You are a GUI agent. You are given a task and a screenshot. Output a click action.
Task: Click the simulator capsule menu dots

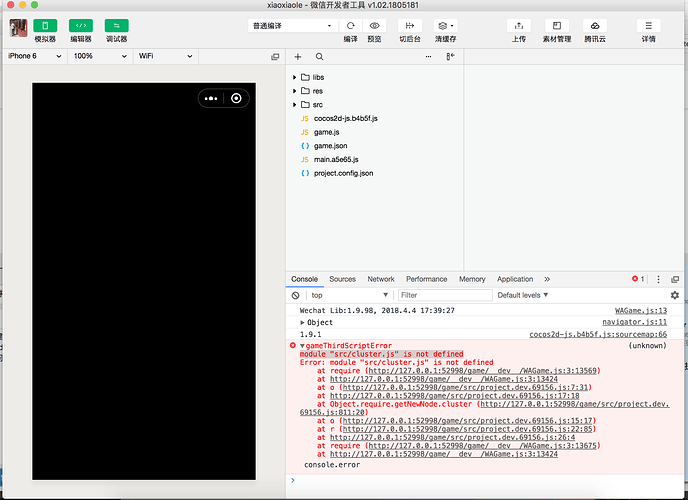tap(211, 98)
